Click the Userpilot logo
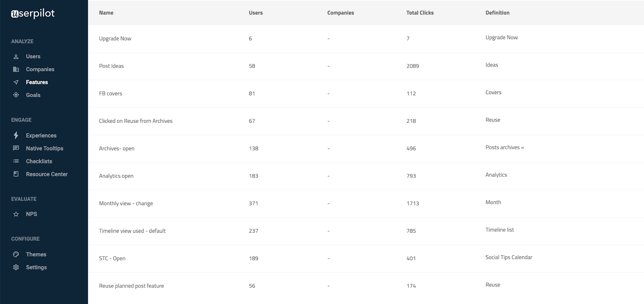Viewport: 644px width, 304px height. pyautogui.click(x=33, y=14)
